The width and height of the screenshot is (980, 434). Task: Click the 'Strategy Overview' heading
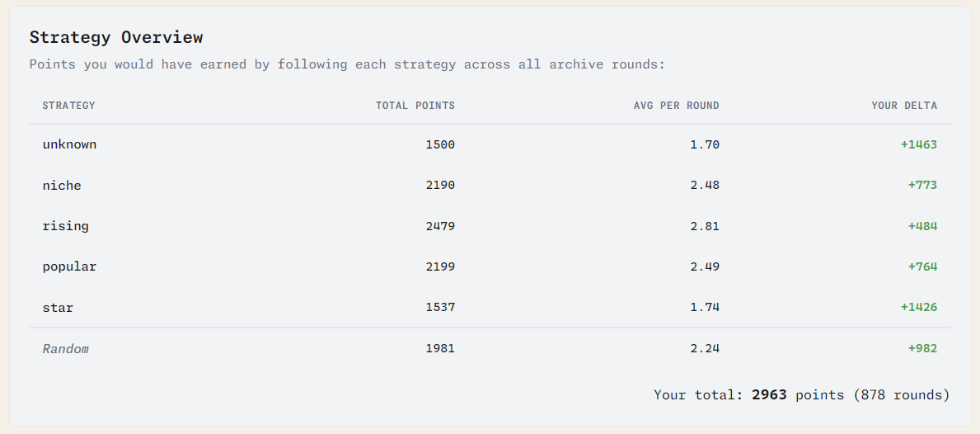116,37
